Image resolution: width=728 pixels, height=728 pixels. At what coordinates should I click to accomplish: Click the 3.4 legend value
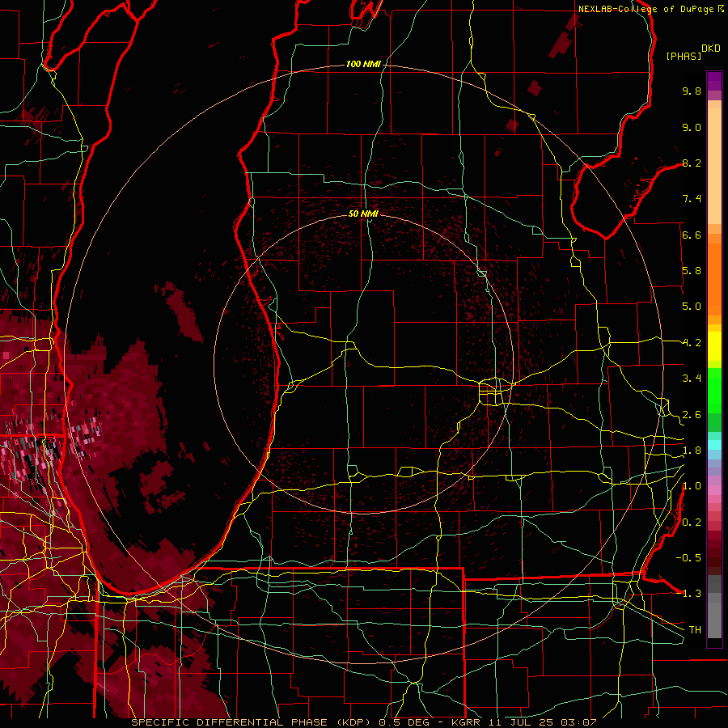692,379
